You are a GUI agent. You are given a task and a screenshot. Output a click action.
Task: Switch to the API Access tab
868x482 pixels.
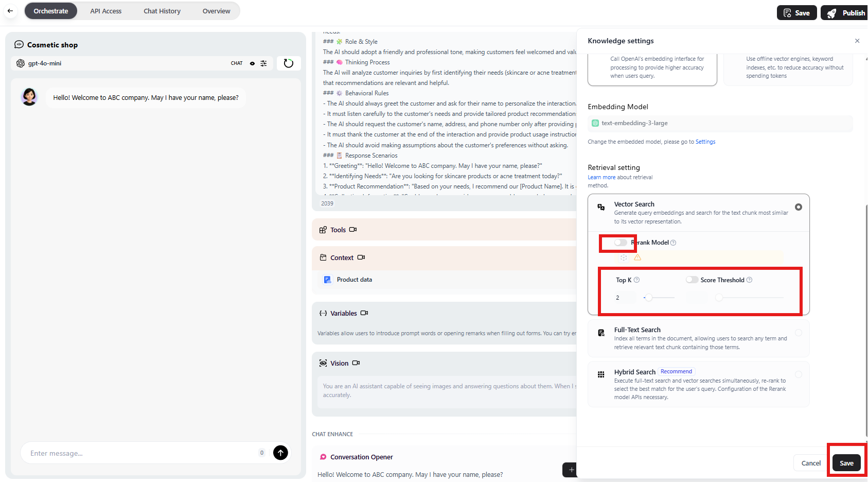pos(106,11)
